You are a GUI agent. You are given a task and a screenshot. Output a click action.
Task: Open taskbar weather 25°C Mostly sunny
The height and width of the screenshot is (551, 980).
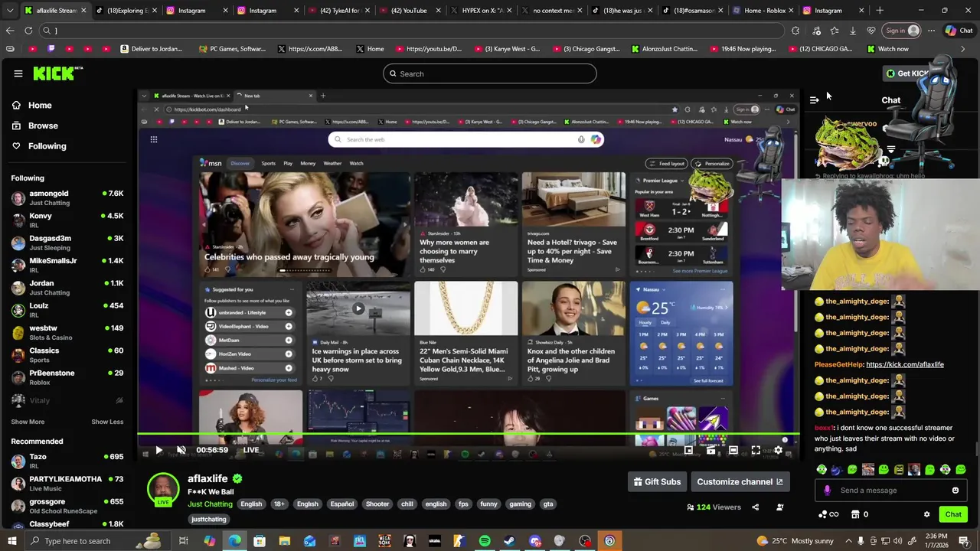(x=795, y=541)
